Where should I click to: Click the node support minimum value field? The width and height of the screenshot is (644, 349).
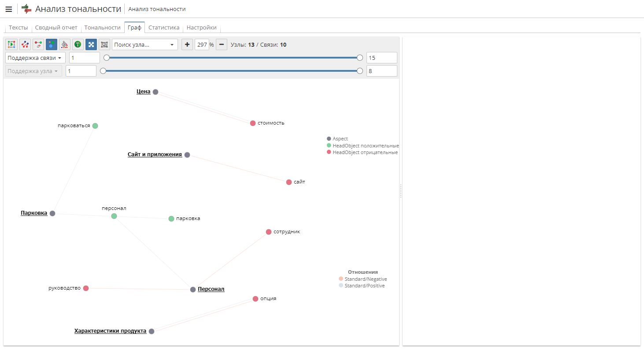(x=81, y=71)
